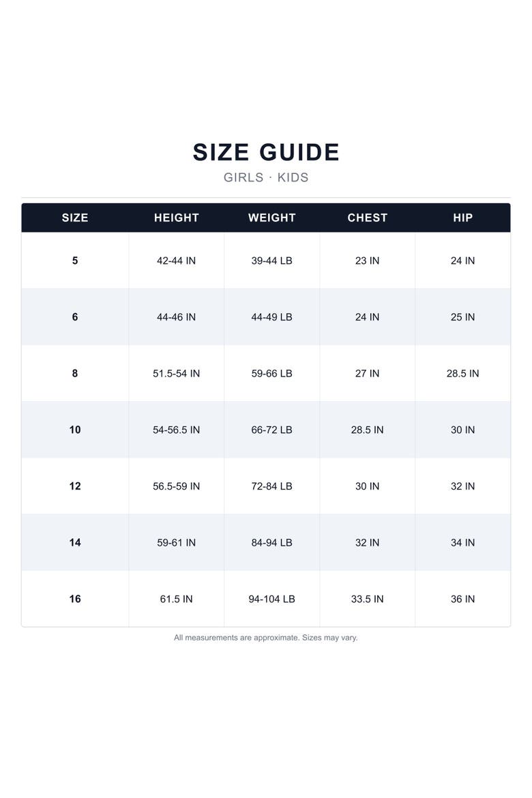Select the size 16 row label

(75, 599)
